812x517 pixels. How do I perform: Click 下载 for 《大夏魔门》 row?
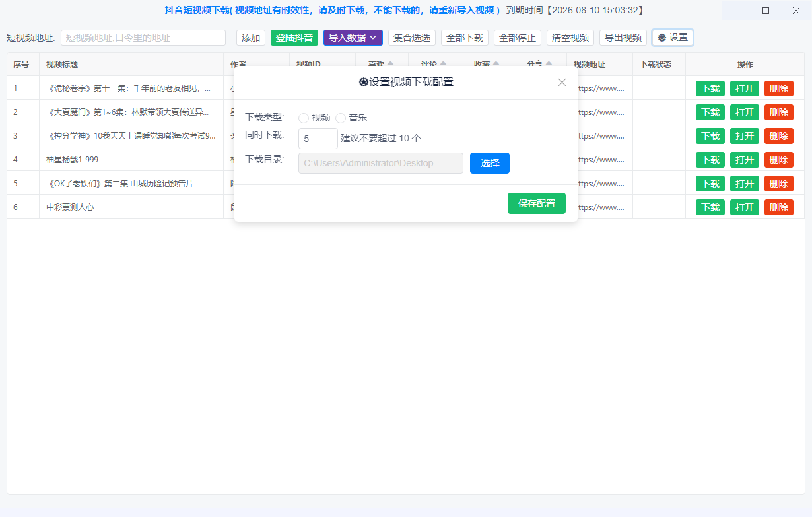pyautogui.click(x=710, y=112)
